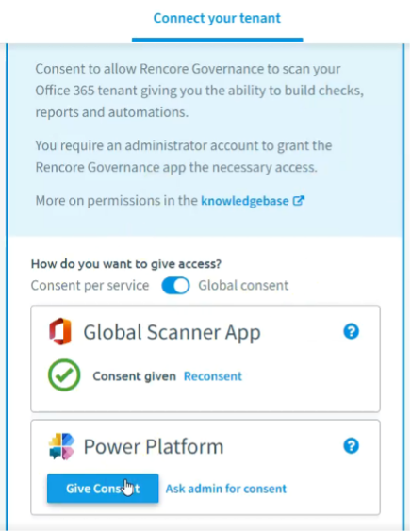Screen dimensions: 411x532
Task: Click the external link icon beside knowledgebase
Action: click(299, 201)
